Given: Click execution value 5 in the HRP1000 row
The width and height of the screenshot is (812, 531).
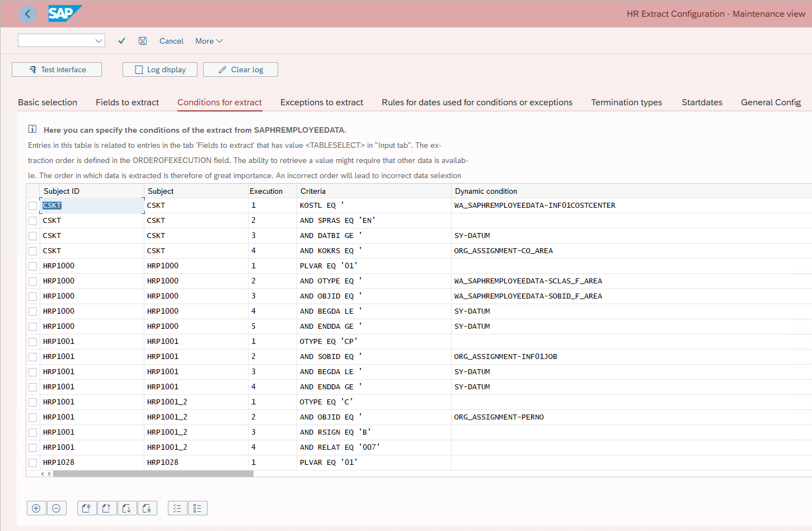Looking at the screenshot, I should tap(273, 327).
